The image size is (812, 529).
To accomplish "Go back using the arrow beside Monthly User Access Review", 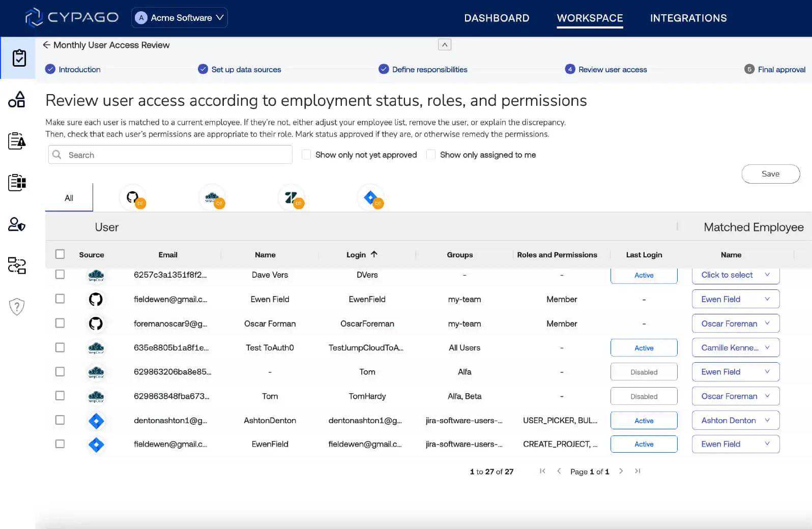I will click(x=46, y=45).
